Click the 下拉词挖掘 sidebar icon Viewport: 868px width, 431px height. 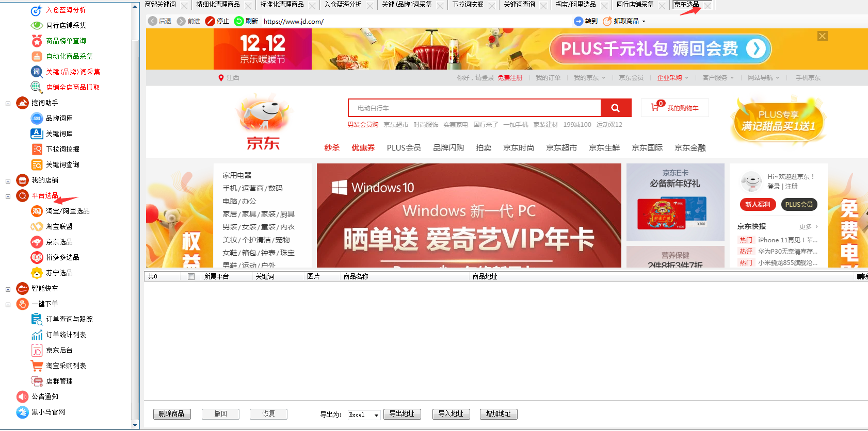(x=37, y=149)
